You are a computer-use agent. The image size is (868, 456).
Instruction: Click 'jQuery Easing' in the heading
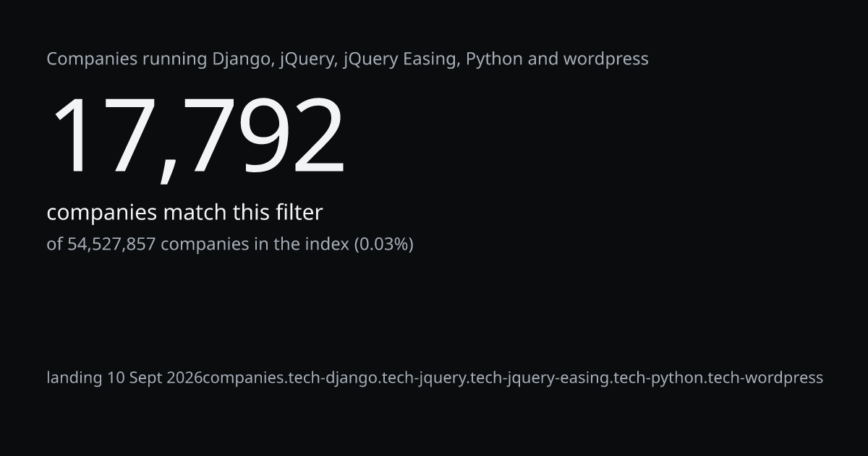pyautogui.click(x=401, y=59)
